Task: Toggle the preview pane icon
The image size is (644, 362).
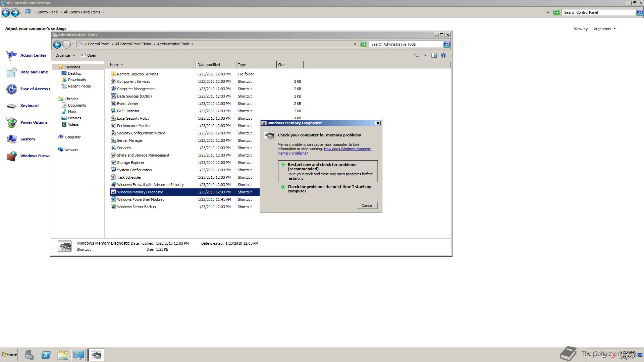Action: click(x=434, y=55)
